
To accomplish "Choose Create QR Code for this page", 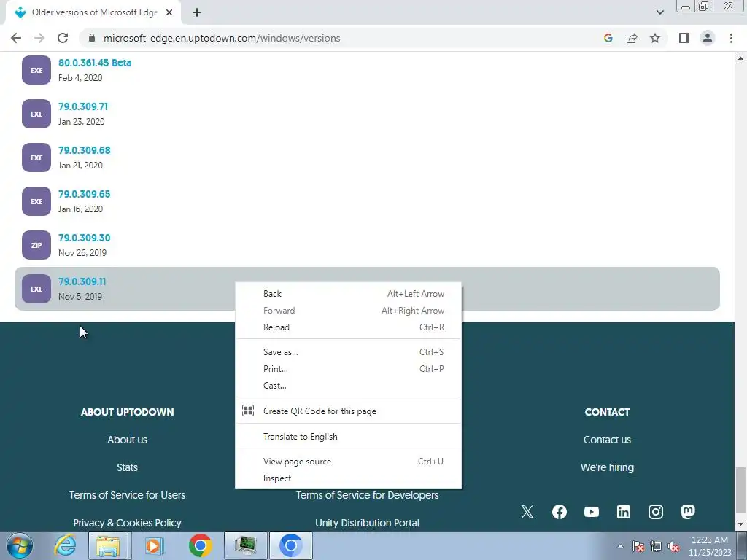I will pyautogui.click(x=348, y=411).
